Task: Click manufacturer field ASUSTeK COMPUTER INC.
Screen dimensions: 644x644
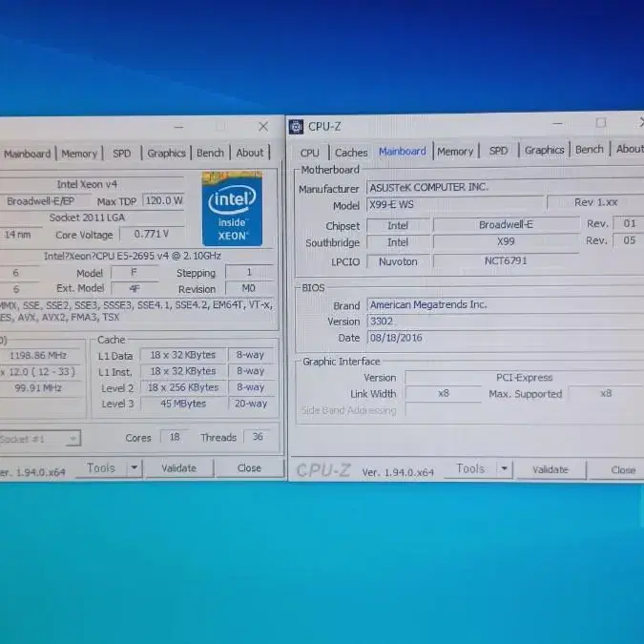Action: click(505, 187)
